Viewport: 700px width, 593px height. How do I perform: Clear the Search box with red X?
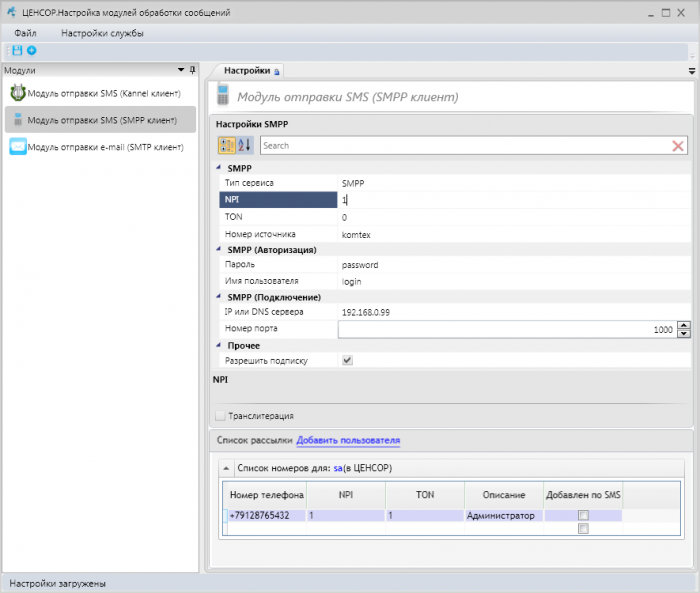click(678, 146)
